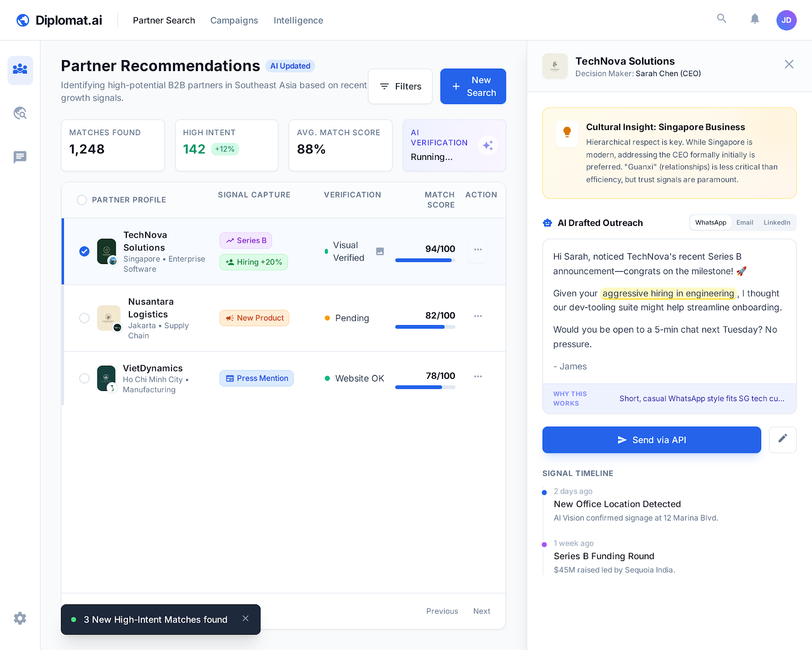
Task: Open the global search magnifier icon
Action: coord(722,19)
